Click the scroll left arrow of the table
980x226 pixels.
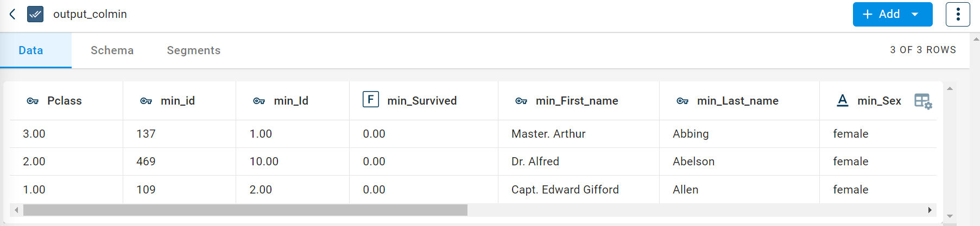coord(16,210)
